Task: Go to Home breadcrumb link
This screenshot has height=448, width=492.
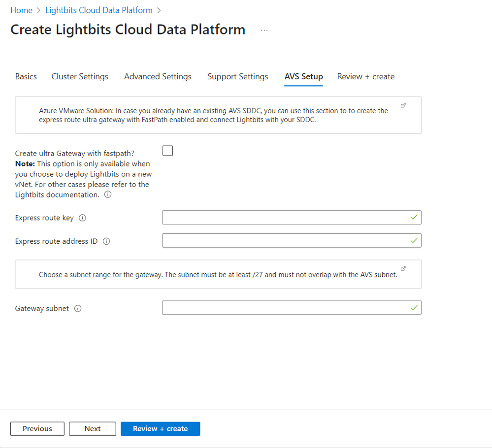Action: [21, 10]
